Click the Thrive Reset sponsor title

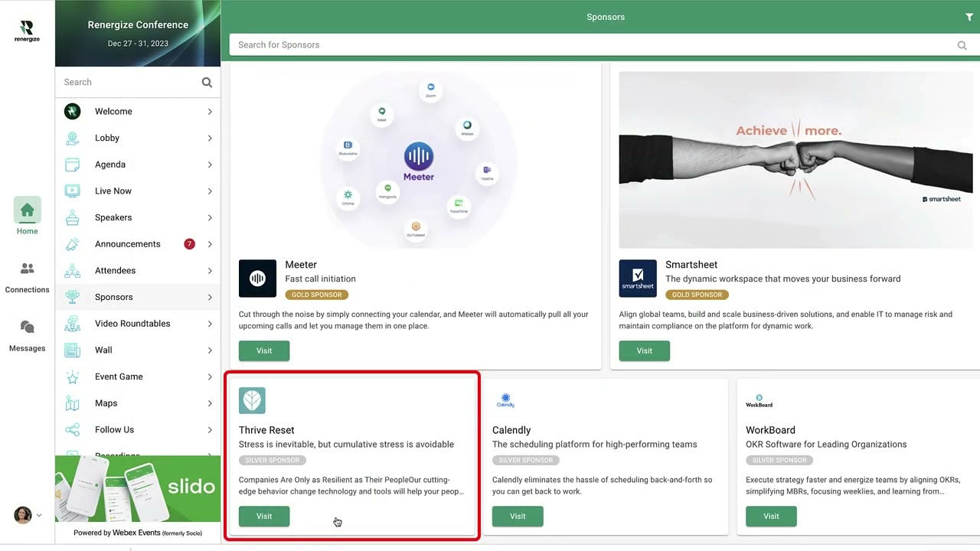pos(266,430)
